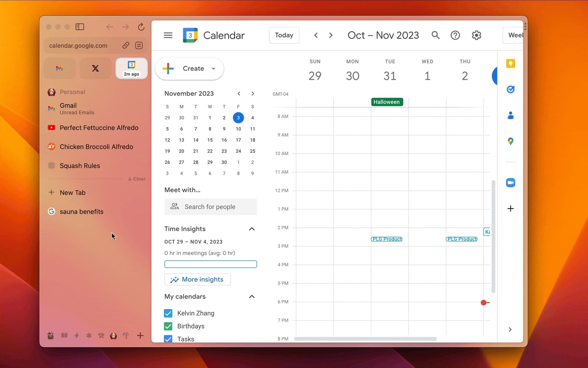The image size is (588, 368).
Task: Toggle the Kelvin Zhang calendar checkbox
Action: click(168, 313)
